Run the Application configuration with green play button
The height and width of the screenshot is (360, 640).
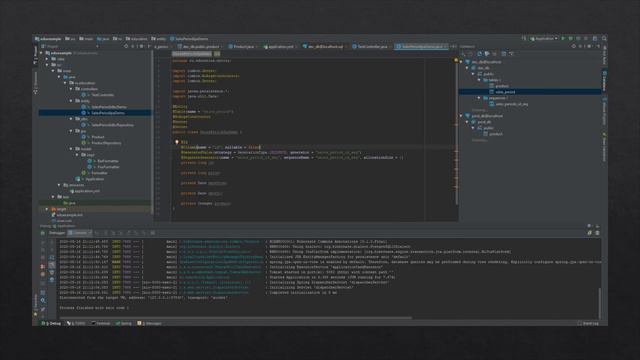coord(563,38)
